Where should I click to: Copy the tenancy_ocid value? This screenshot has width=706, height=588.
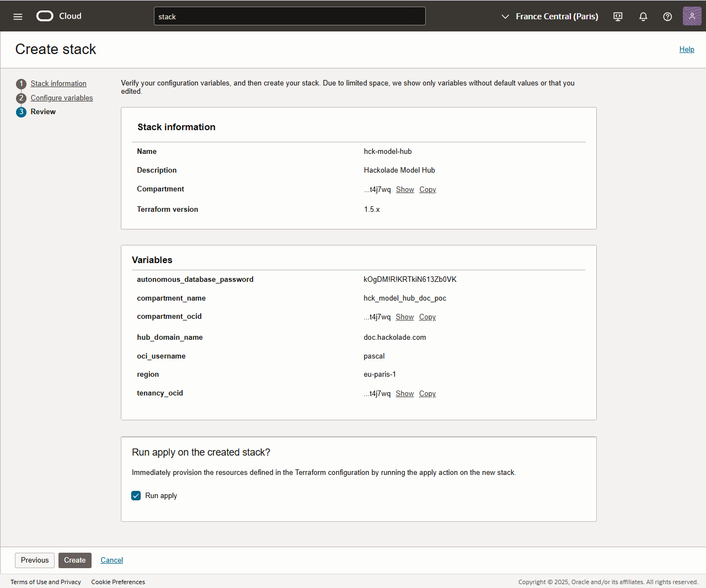427,393
